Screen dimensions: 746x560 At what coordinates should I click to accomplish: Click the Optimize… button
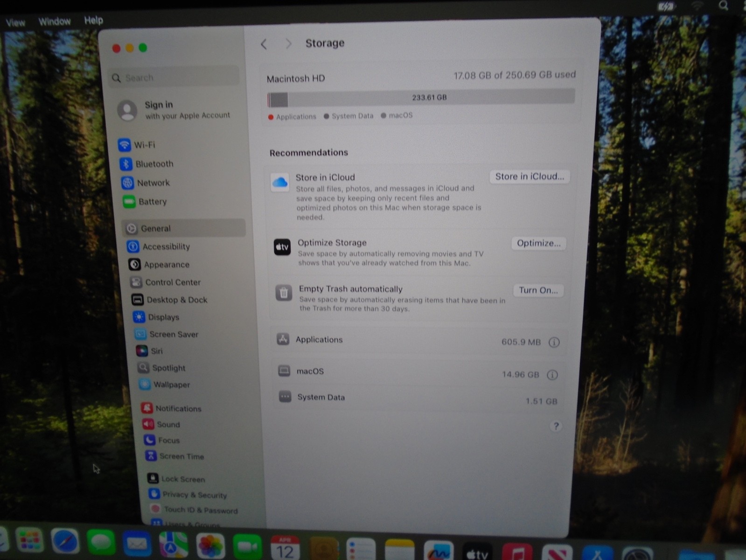click(x=538, y=243)
